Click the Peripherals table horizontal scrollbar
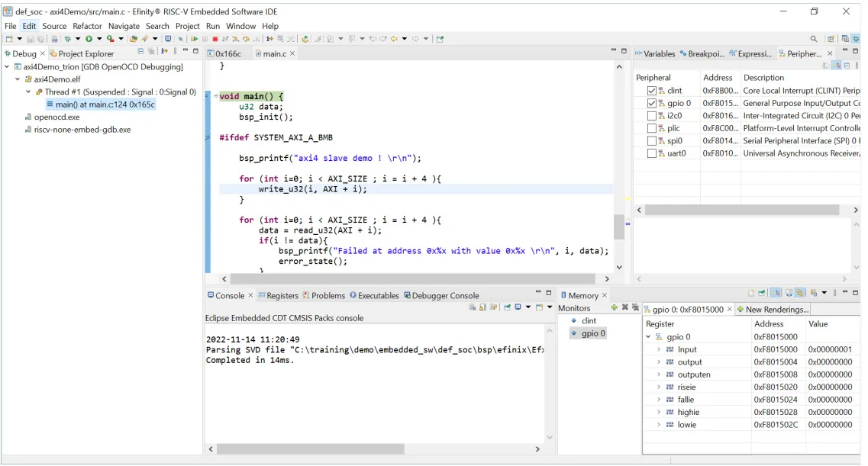868x466 pixels. pyautogui.click(x=742, y=210)
